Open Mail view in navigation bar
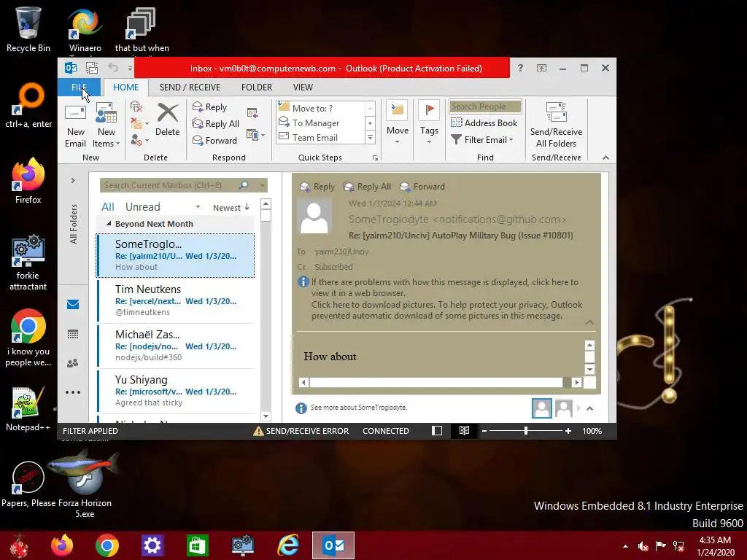The image size is (747, 560). (73, 304)
